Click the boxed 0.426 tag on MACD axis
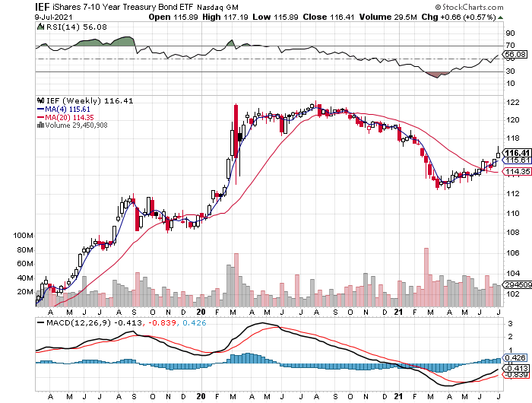This screenshot has width=532, height=403. point(515,358)
